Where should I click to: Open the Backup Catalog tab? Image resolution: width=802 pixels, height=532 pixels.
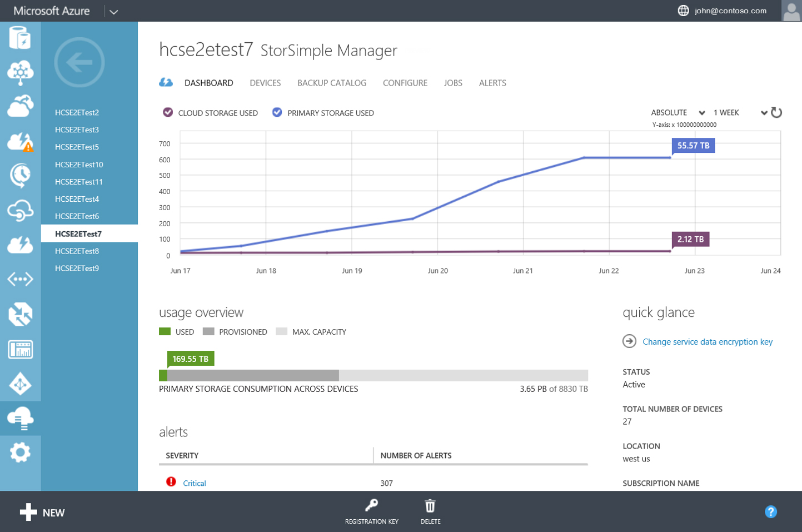coord(332,83)
